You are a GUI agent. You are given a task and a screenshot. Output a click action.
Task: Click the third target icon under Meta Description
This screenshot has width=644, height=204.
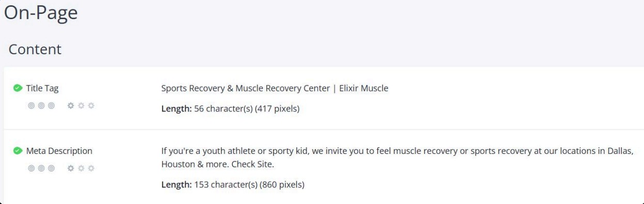coord(51,168)
